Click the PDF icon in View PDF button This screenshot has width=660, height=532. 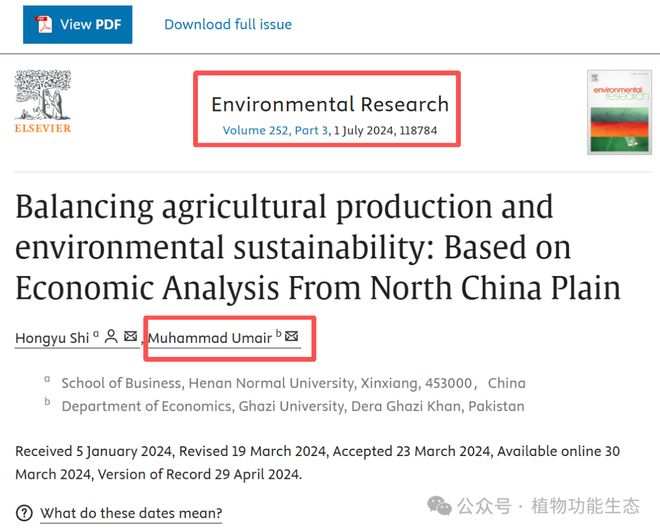click(x=45, y=24)
